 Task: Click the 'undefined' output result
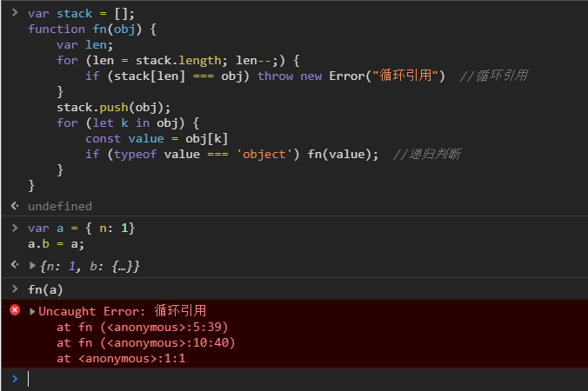coord(59,206)
